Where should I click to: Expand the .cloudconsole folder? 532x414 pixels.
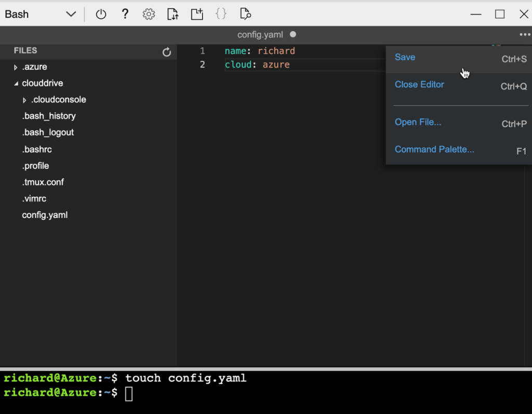pyautogui.click(x=24, y=100)
